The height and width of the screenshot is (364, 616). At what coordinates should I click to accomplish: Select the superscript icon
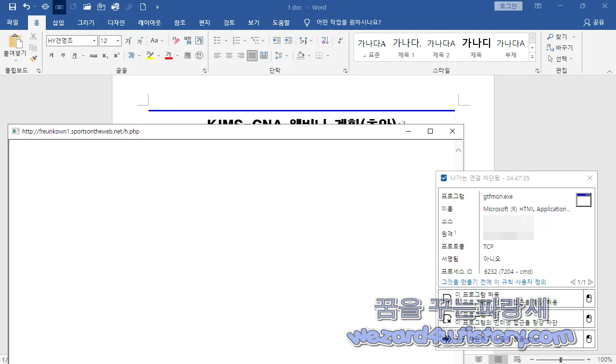coord(117,56)
